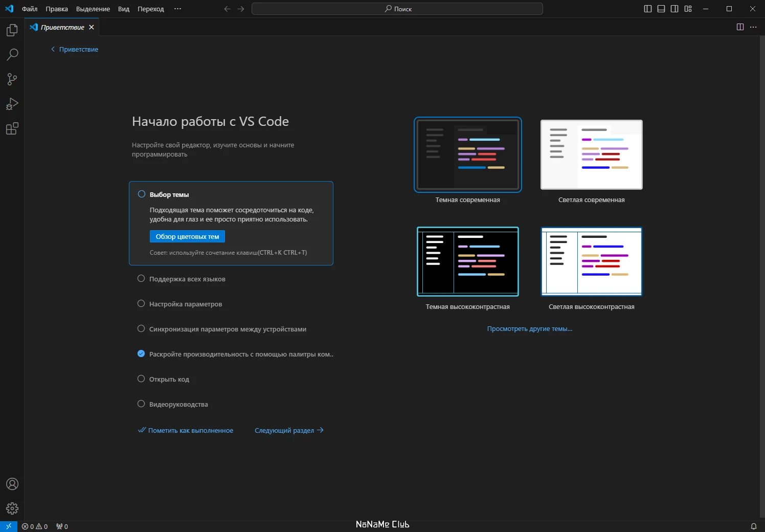Viewport: 765px width, 532px height.
Task: Open the Explorer view in activity bar
Action: [x=12, y=30]
